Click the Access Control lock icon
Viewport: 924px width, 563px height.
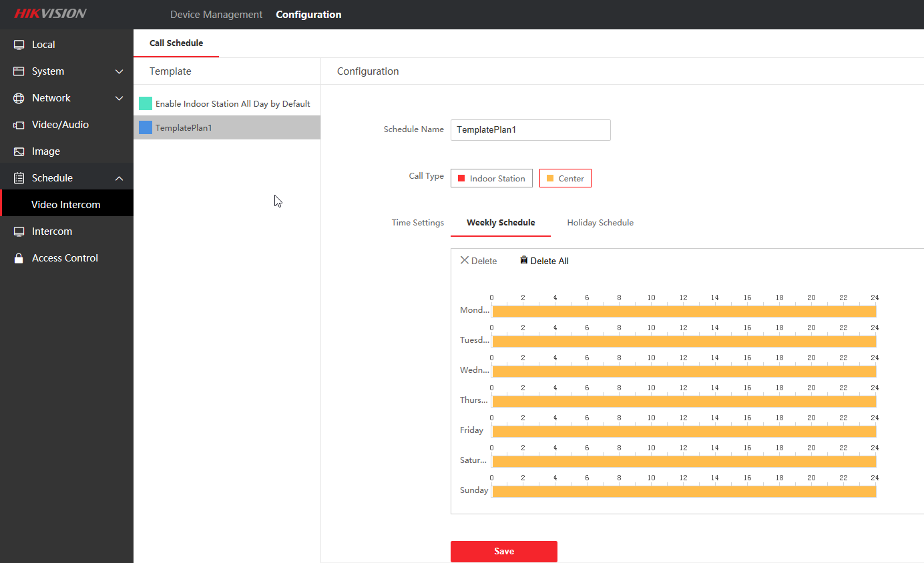click(x=19, y=258)
